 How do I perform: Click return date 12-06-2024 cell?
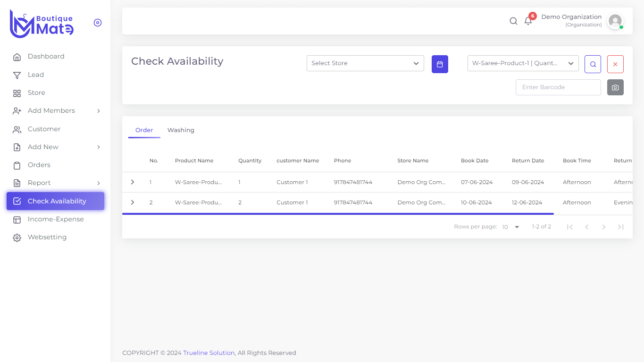[527, 202]
